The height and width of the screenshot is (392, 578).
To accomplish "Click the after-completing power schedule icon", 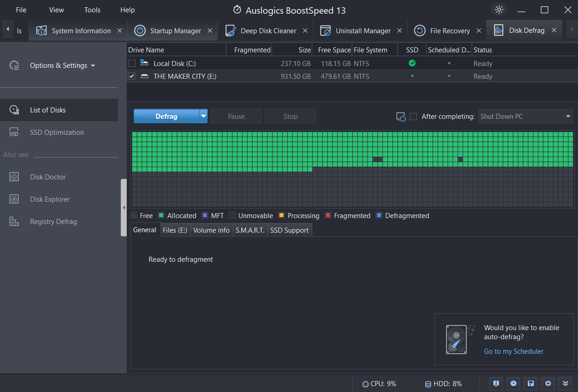I will [x=401, y=117].
